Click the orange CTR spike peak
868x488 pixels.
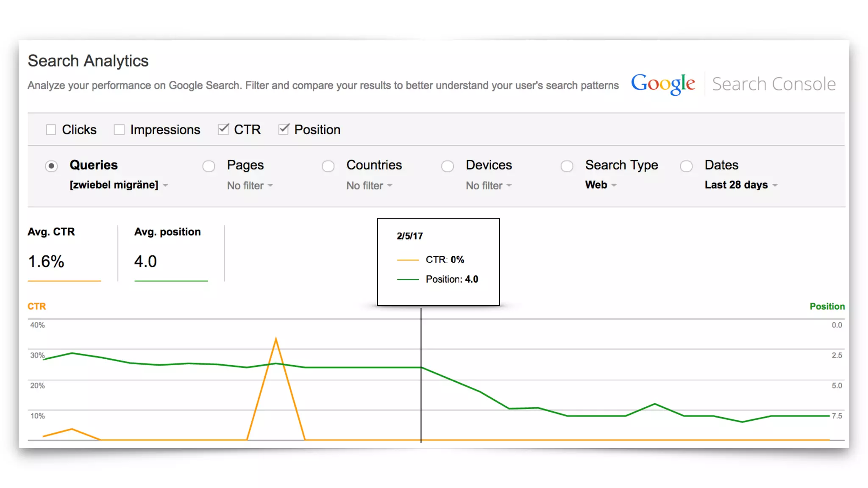click(x=276, y=339)
